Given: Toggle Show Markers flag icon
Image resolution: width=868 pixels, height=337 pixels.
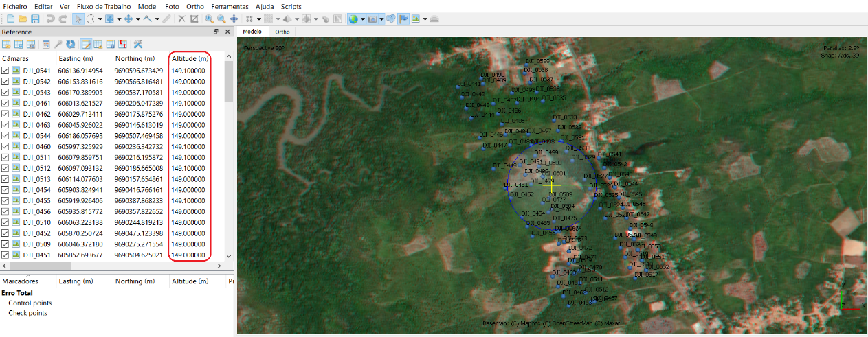Looking at the screenshot, I should (x=403, y=19).
